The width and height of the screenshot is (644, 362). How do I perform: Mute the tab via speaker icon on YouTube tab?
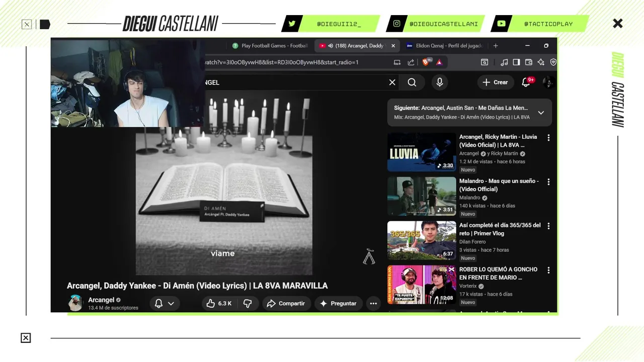[x=331, y=46]
